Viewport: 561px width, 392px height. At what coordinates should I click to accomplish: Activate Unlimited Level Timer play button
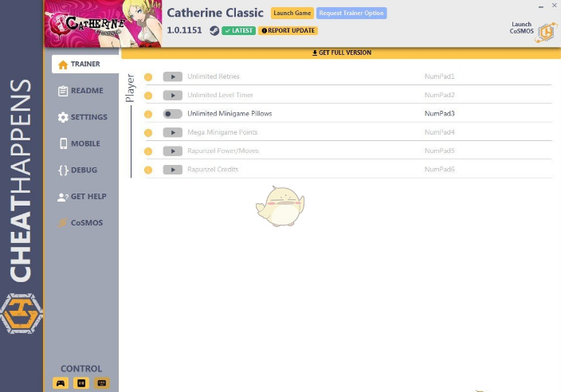[x=173, y=95]
